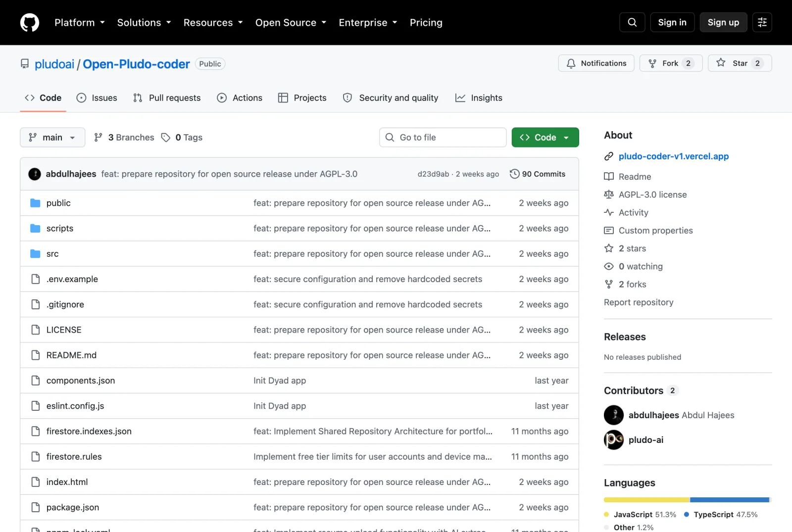Click the Sign in button
Viewport: 792px width, 532px height.
pyautogui.click(x=672, y=22)
